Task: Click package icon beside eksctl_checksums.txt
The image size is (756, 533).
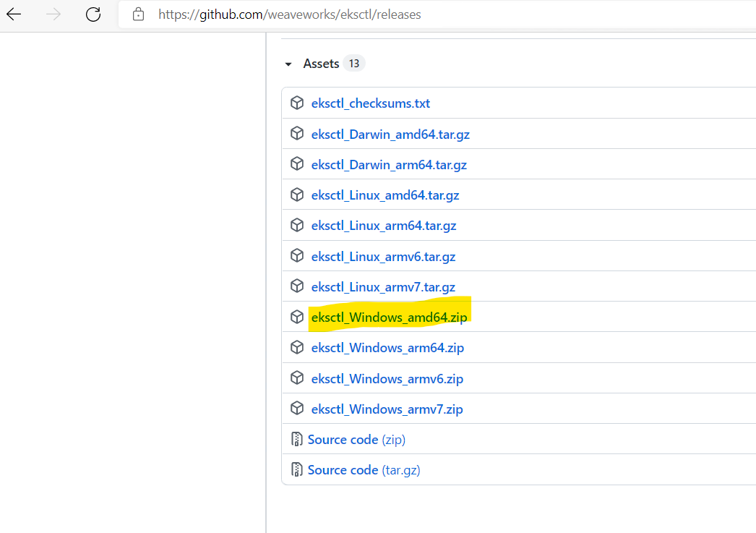Action: tap(297, 103)
